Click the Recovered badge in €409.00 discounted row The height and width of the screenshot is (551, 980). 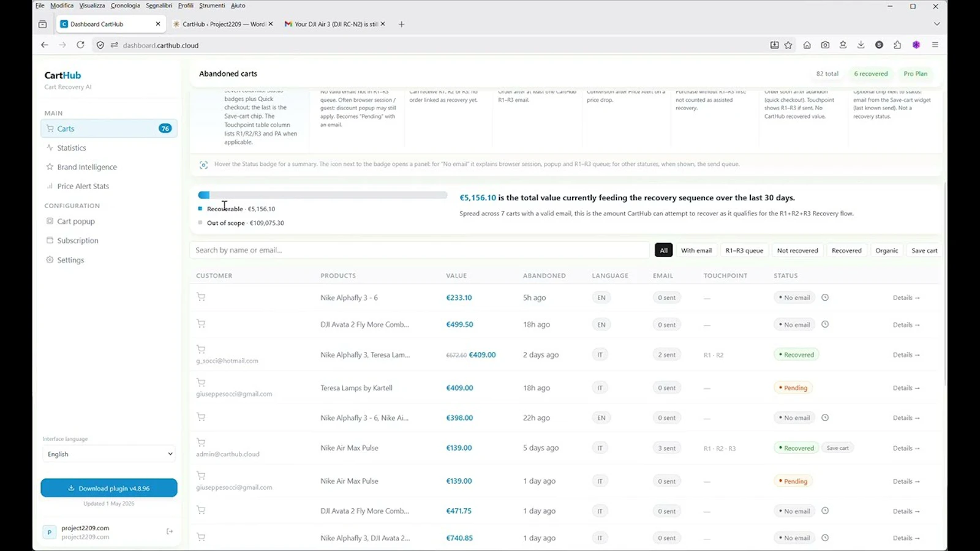point(796,354)
